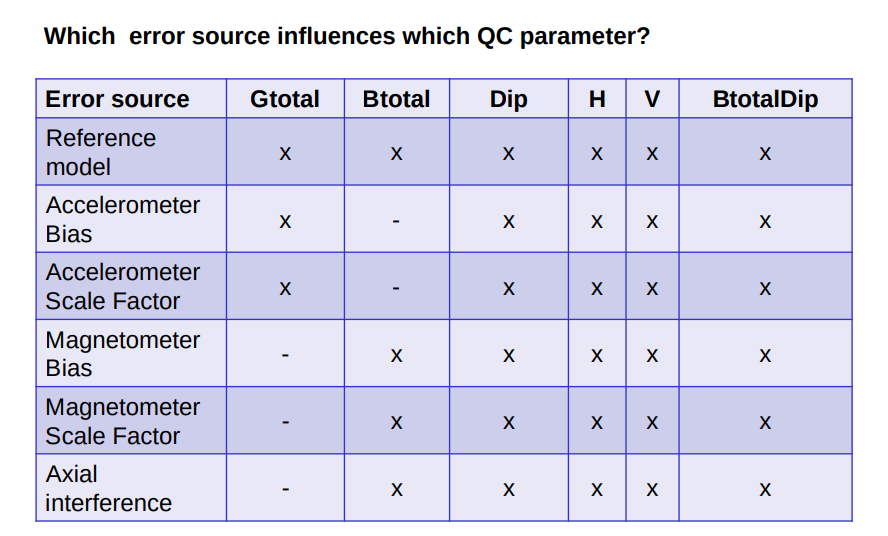Viewport: 888px width, 536px height.
Task: Click the Axial interference row label
Action: pyautogui.click(x=108, y=488)
